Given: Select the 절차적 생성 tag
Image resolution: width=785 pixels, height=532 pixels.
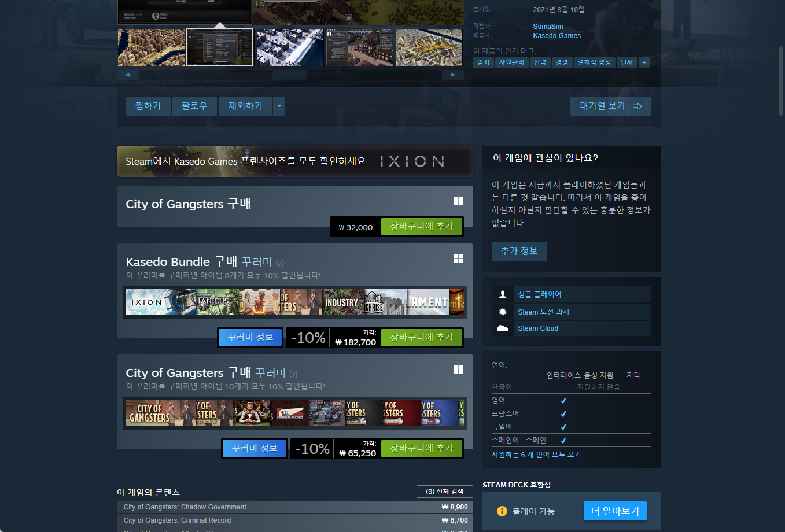Looking at the screenshot, I should pos(594,62).
